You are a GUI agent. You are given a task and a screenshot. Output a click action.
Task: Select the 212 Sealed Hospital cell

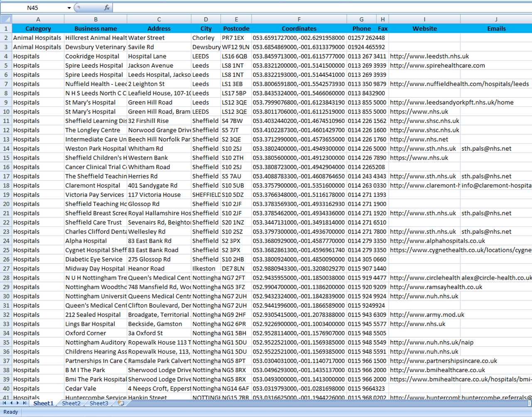(x=96, y=315)
